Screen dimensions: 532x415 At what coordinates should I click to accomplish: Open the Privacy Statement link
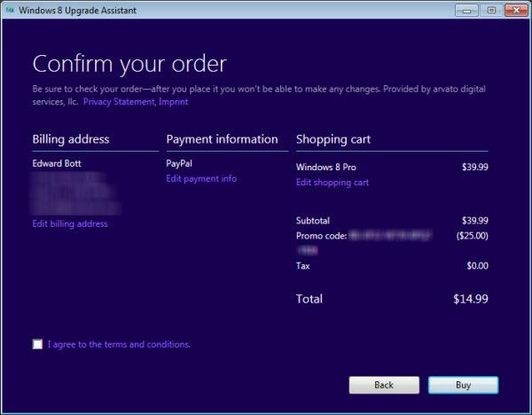pos(119,101)
